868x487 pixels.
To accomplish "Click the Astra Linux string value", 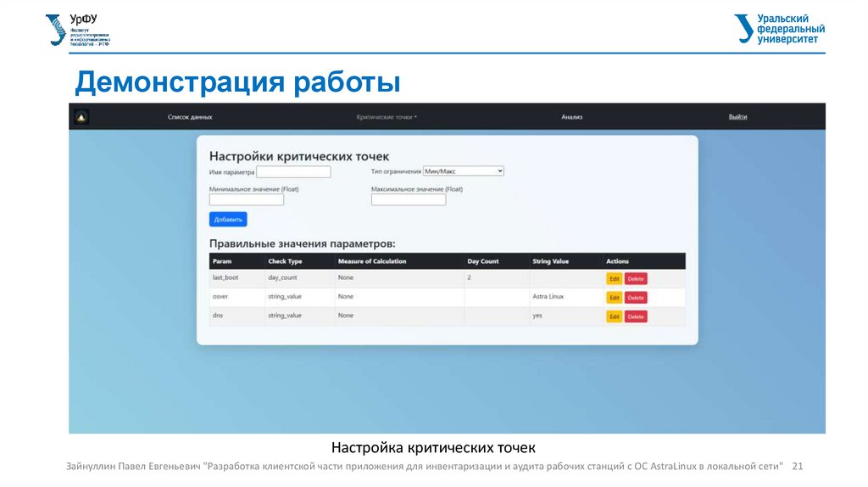I will 548,296.
